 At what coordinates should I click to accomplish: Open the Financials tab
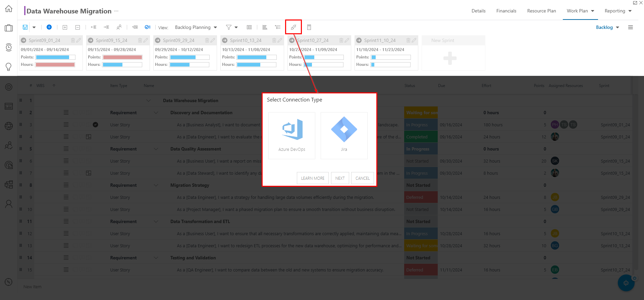click(506, 11)
